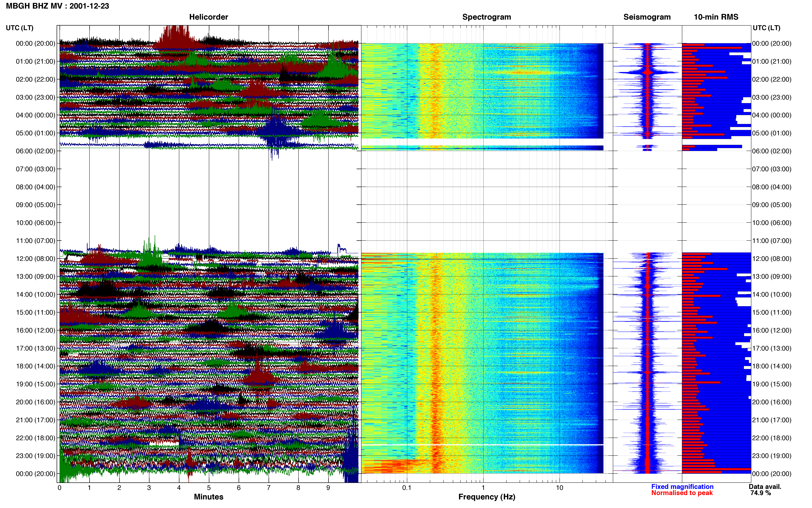Click the green spiky event near 12:00 on helicorder
The width and height of the screenshot is (812, 508).
151,254
